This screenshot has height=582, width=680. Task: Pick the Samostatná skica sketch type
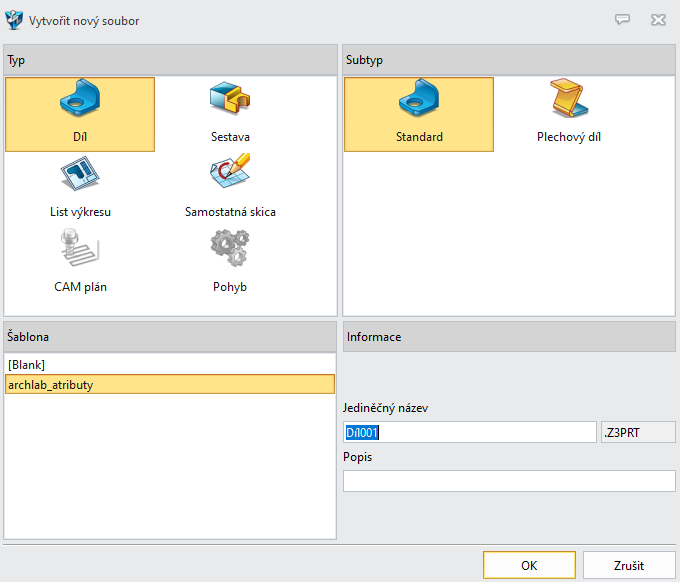tap(230, 188)
